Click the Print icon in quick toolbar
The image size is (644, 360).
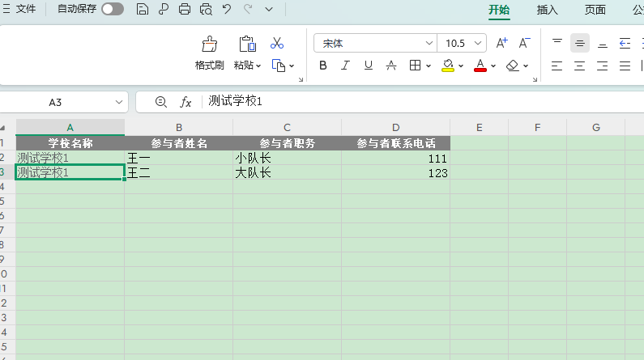[185, 10]
